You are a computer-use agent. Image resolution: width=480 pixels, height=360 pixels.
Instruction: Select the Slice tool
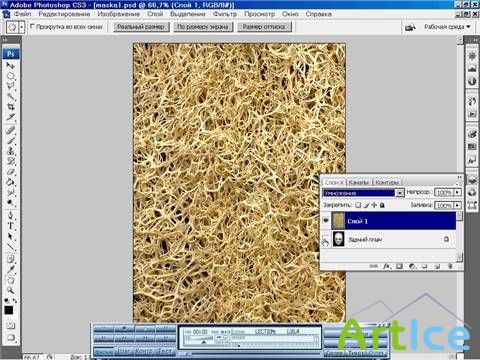point(10,117)
